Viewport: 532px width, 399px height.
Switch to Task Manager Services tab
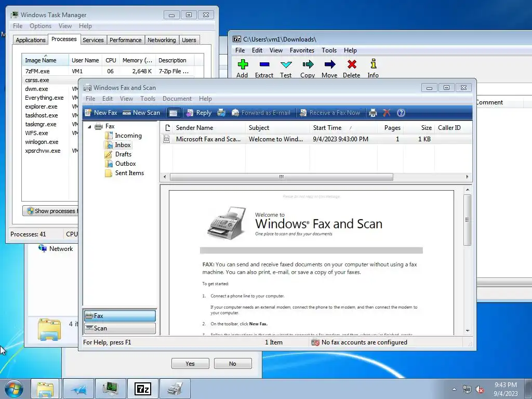tap(93, 40)
